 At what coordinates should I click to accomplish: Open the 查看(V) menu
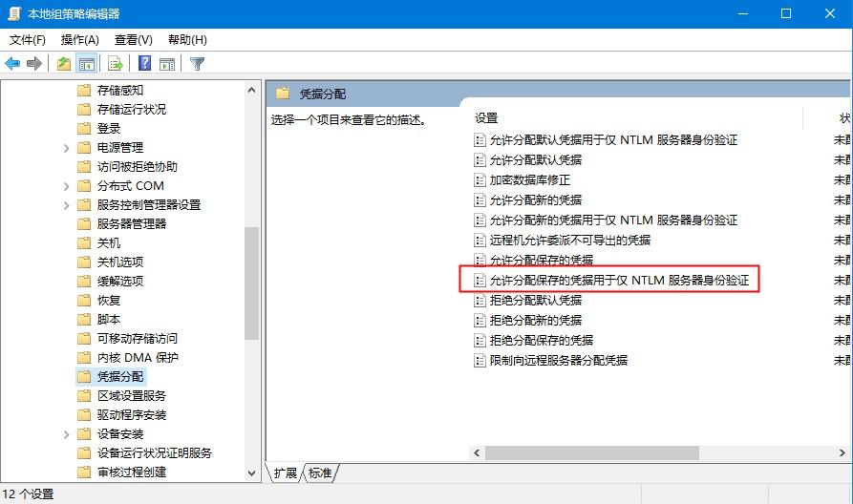[x=134, y=40]
